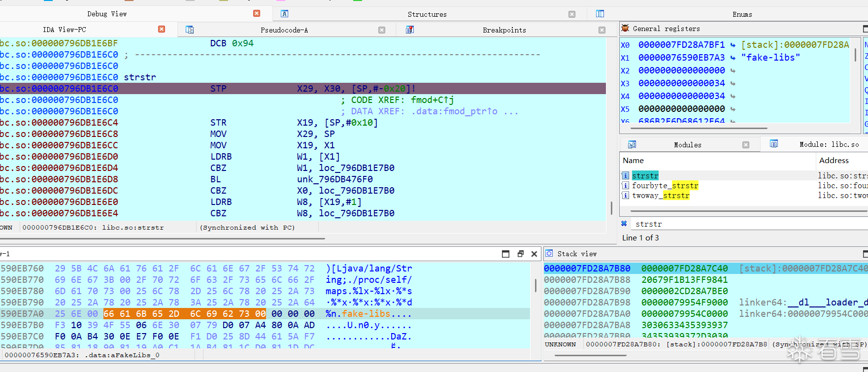Open the Enums tab
This screenshot has width=868, height=372.
[742, 14]
